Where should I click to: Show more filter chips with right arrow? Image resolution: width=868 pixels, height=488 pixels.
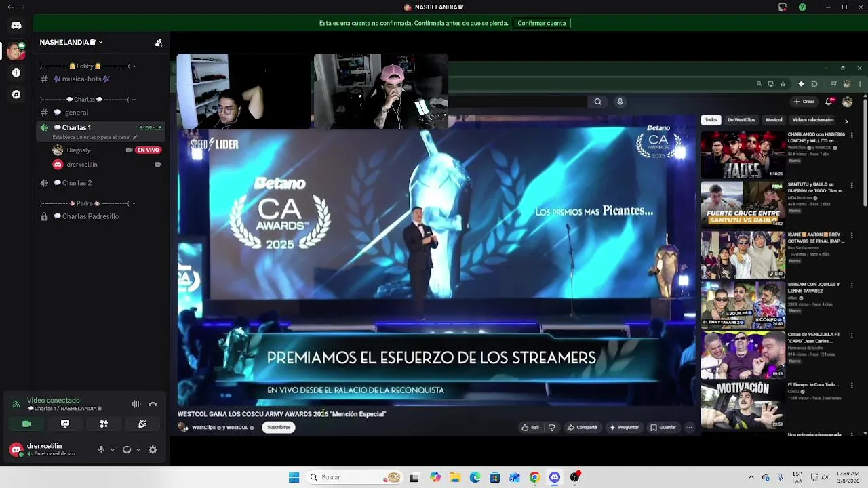tap(846, 121)
